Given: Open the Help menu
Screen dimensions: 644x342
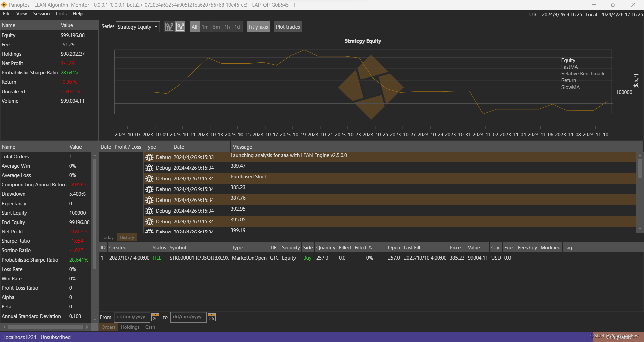Looking at the screenshot, I should pyautogui.click(x=78, y=14).
